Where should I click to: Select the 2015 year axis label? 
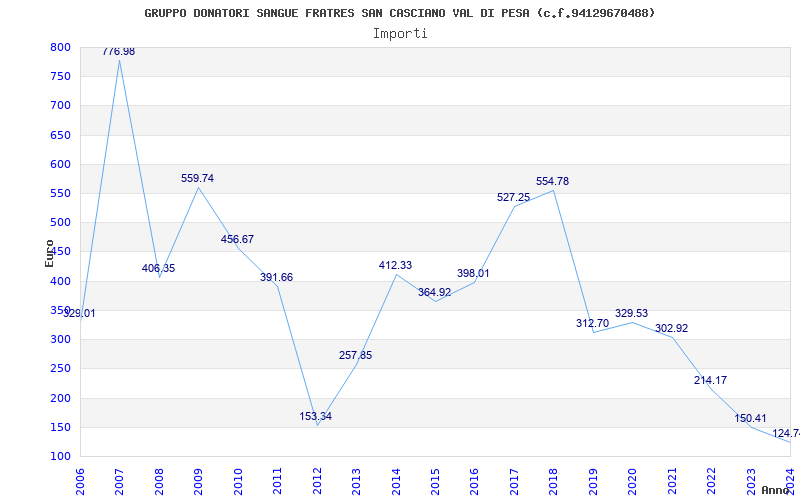[435, 481]
